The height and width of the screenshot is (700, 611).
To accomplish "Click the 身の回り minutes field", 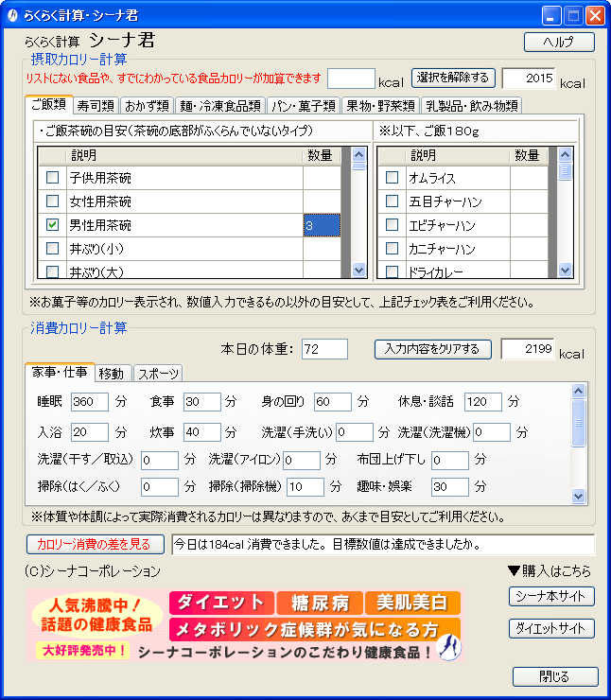I will coord(333,402).
